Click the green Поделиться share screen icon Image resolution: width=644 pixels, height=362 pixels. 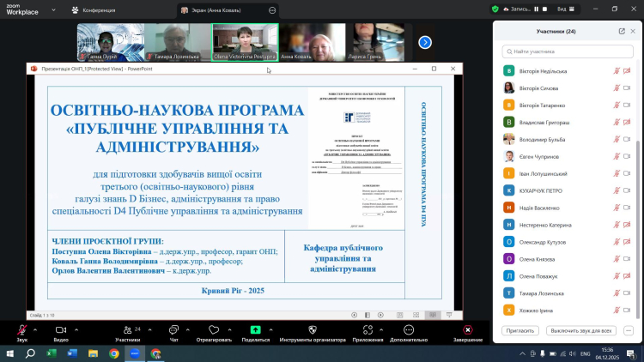[x=255, y=329]
